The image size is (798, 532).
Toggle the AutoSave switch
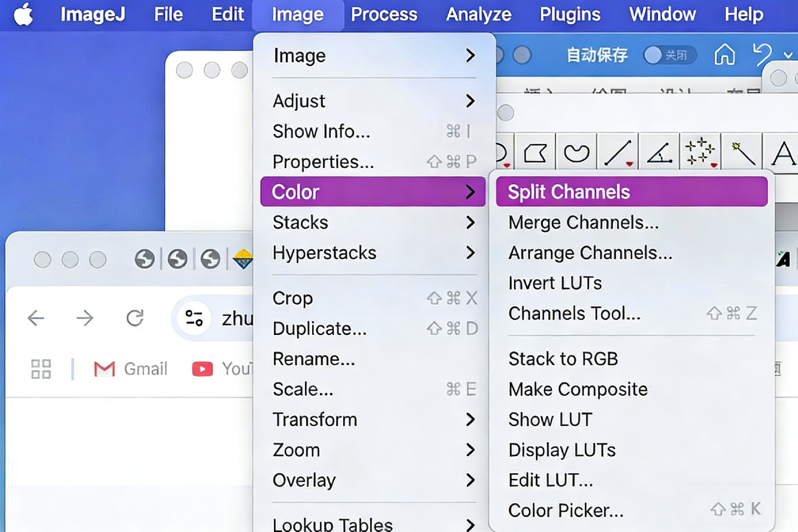click(x=670, y=55)
